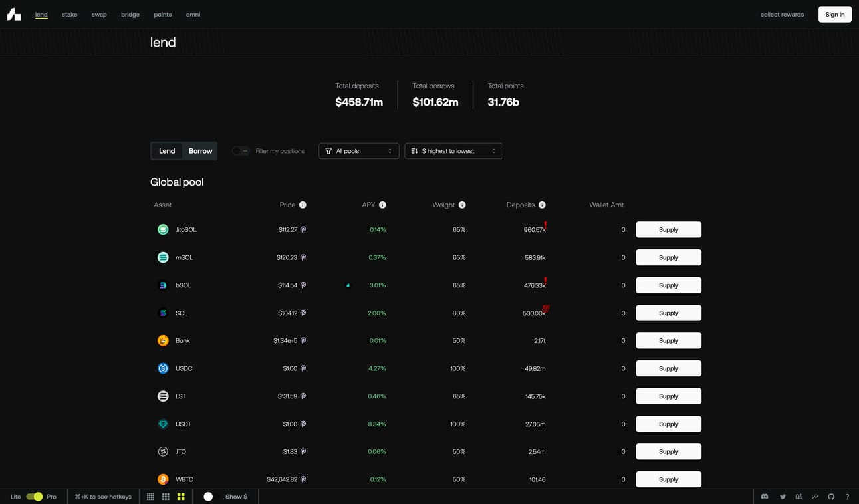This screenshot has width=859, height=504.
Task: Click the oracle icon next to WBTC price
Action: coord(303,479)
